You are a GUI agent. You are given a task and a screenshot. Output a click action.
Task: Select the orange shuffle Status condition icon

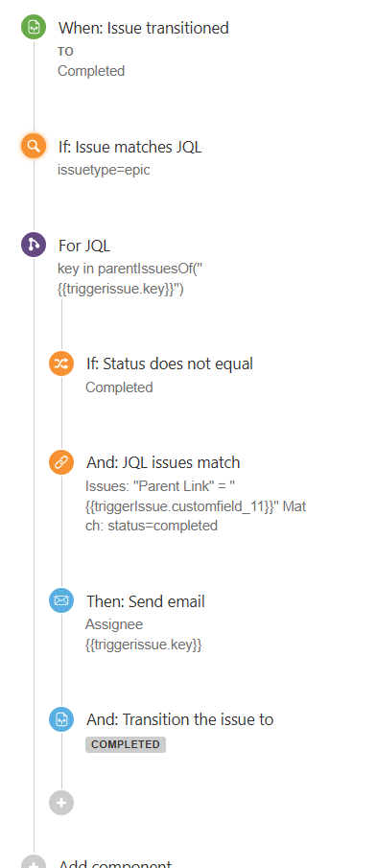[x=61, y=364]
